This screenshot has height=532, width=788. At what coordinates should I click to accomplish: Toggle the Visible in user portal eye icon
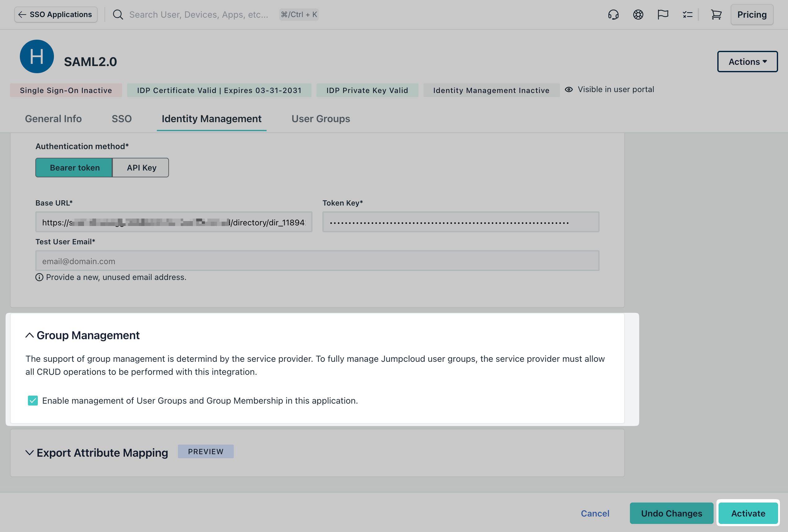coord(568,89)
